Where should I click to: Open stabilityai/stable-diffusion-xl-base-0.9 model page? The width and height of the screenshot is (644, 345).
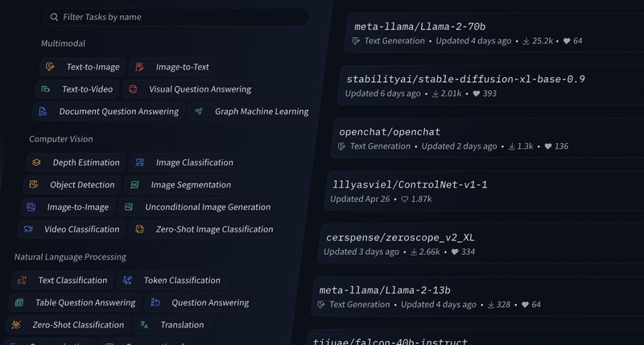[465, 79]
